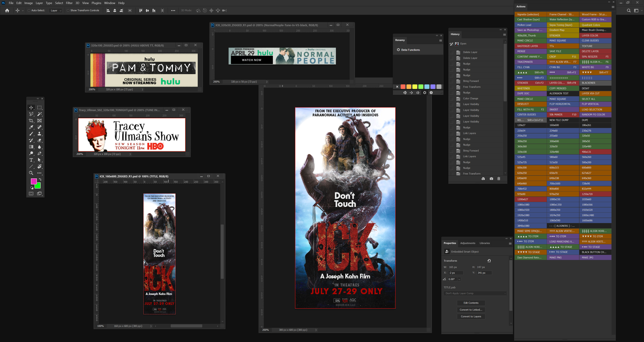Run the MAKE PNG action button

point(563,257)
